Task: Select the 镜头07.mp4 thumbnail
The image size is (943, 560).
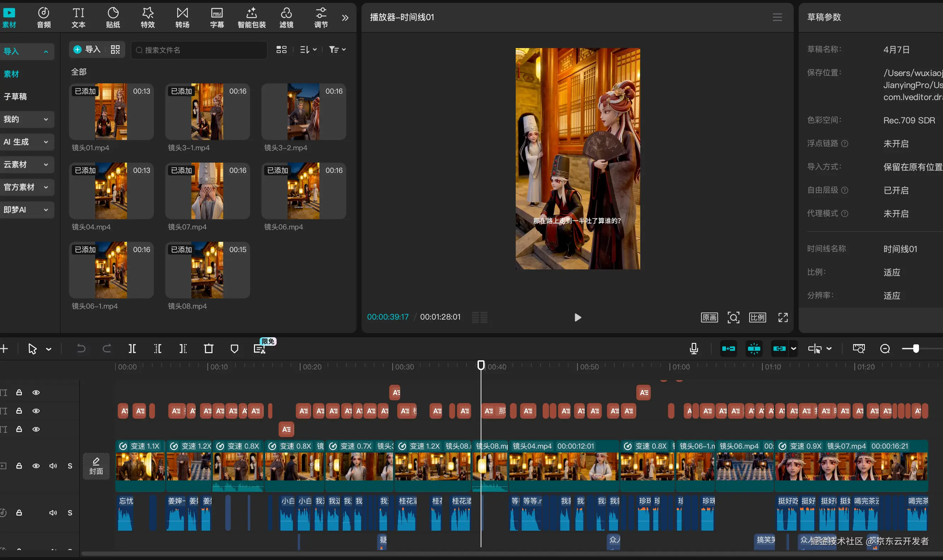Action: 208,191
